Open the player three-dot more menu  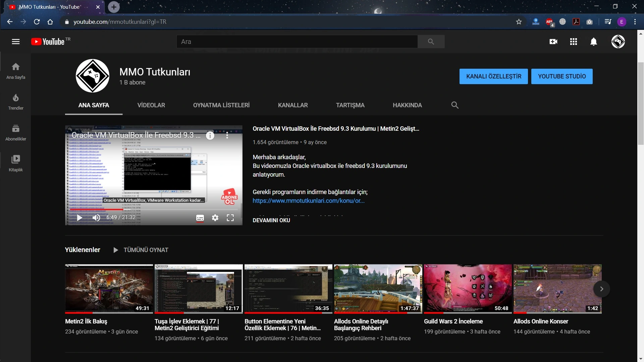[x=227, y=135]
